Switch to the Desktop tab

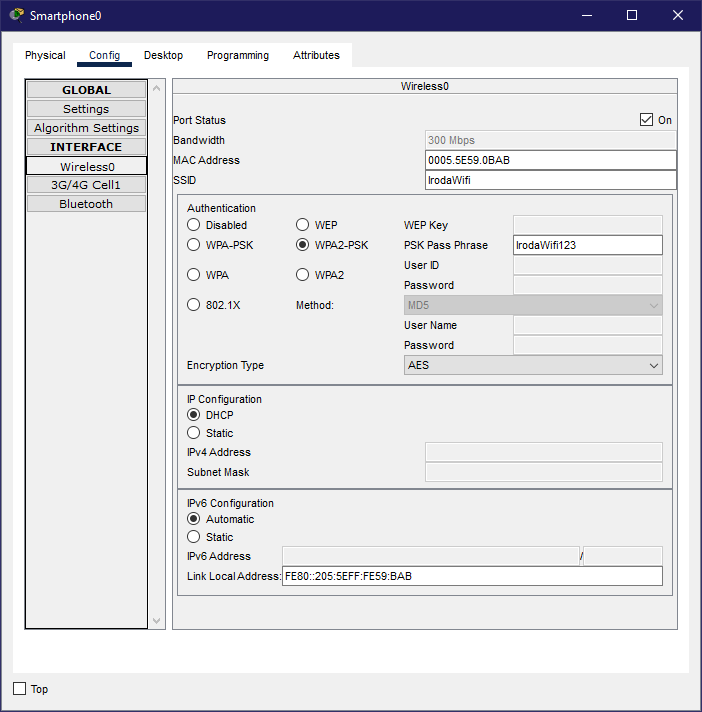pyautogui.click(x=163, y=56)
